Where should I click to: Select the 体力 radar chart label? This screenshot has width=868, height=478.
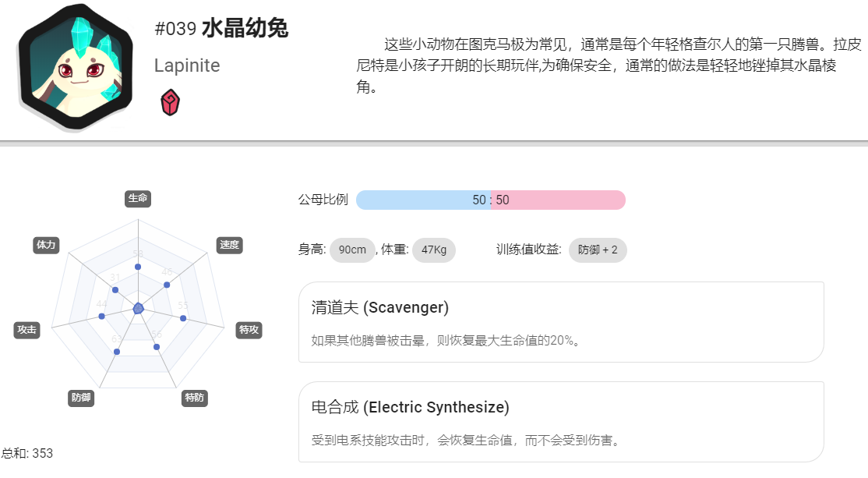point(46,245)
